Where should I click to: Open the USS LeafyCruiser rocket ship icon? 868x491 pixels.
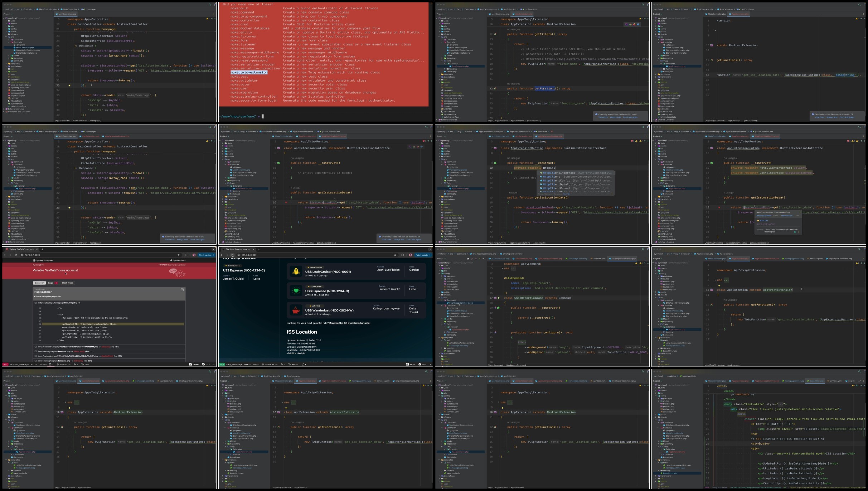[x=296, y=271]
